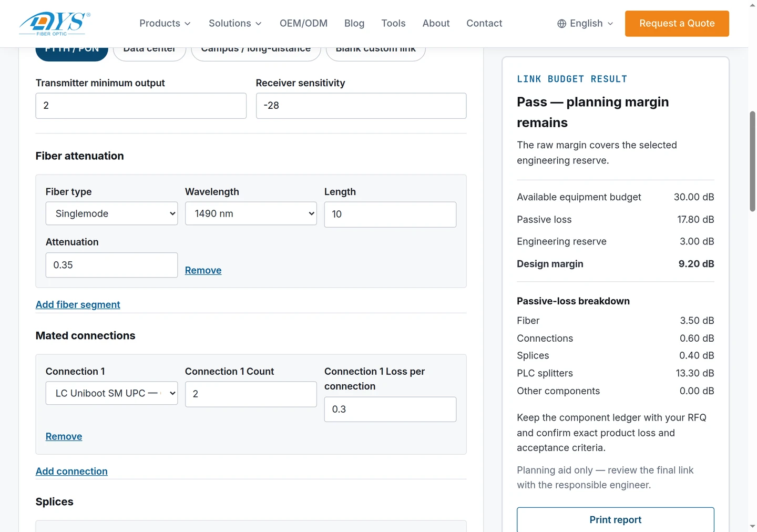757x532 pixels.
Task: Click the DYS Fiber Optic logo
Action: [x=55, y=24]
